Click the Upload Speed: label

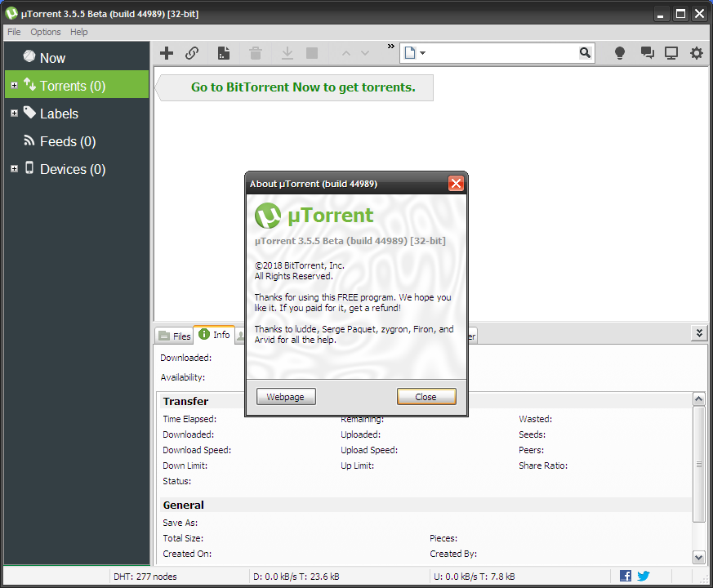[369, 450]
